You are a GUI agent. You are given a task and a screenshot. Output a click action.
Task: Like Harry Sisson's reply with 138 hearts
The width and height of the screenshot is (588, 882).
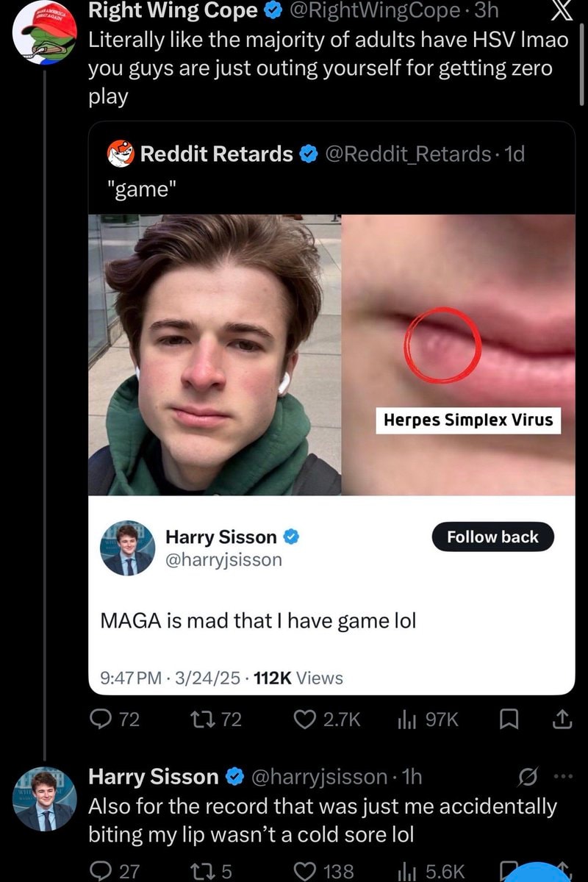(305, 871)
